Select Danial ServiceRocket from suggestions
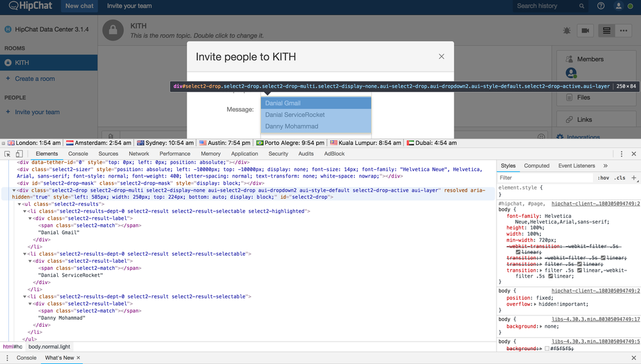Image resolution: width=641 pixels, height=364 pixels. 316,115
